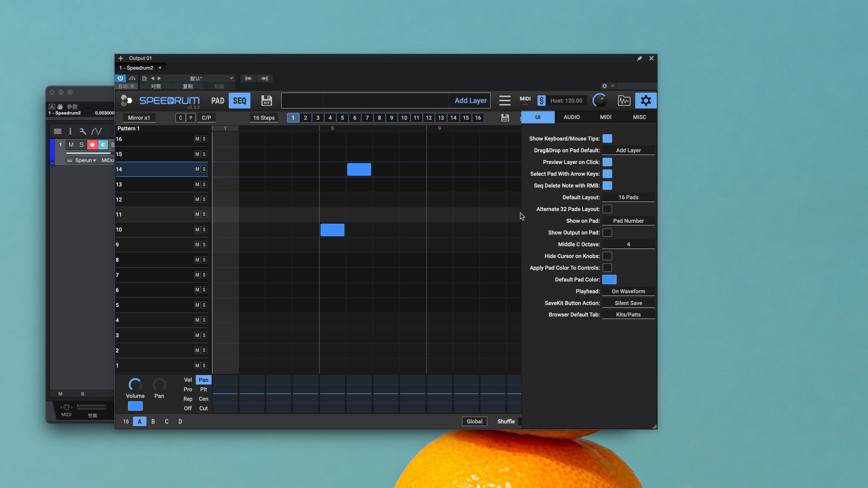Click the plugin host gear icon
The image size is (868, 488).
(604, 86)
